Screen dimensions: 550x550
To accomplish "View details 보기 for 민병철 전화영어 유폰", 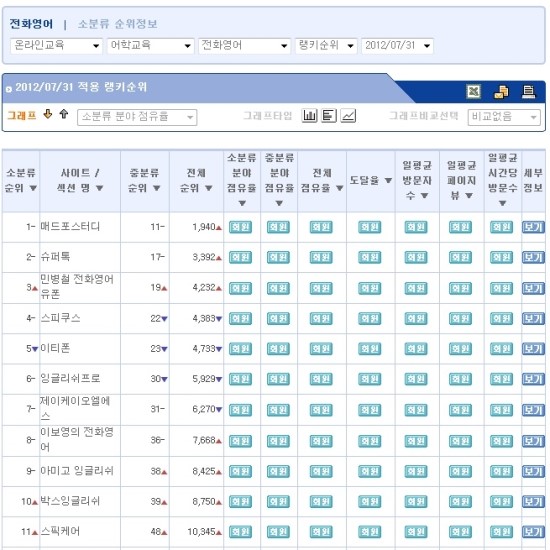I will click(533, 288).
